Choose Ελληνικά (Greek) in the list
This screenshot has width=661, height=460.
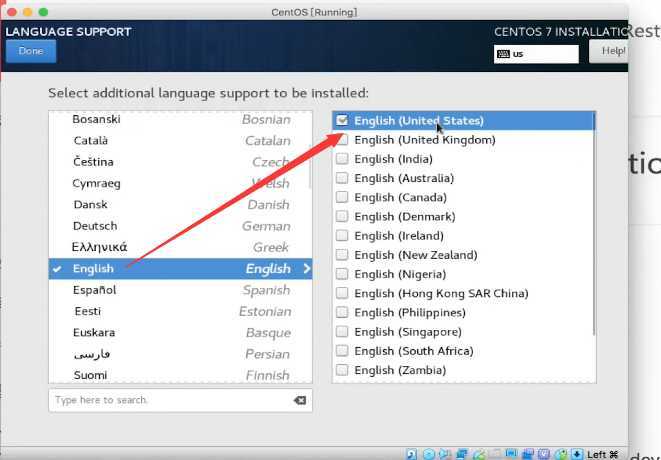tap(180, 247)
